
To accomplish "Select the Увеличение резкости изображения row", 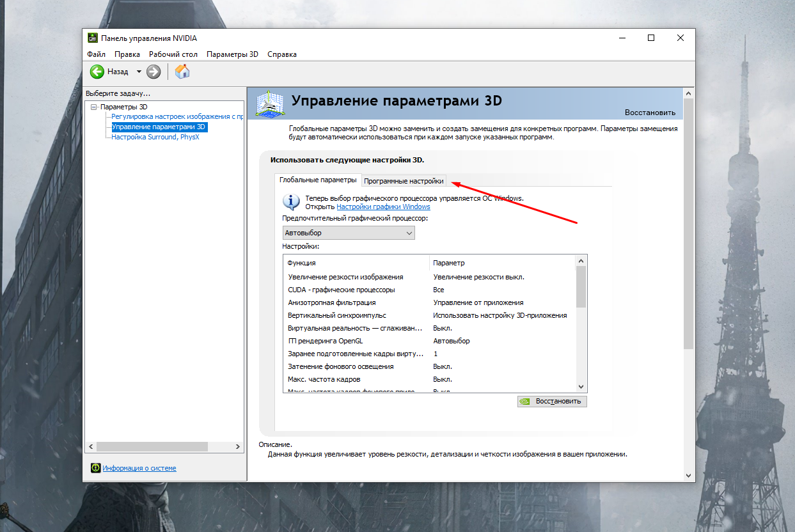I will (430, 277).
